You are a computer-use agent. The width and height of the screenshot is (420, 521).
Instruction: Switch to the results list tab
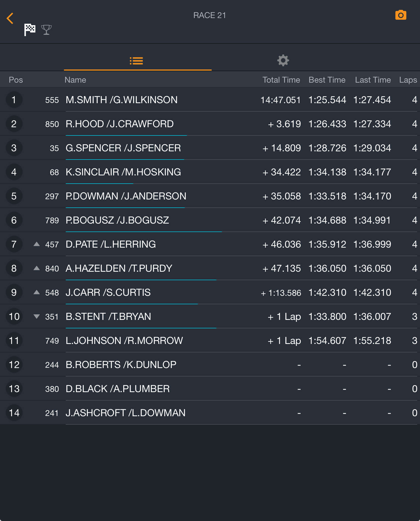pyautogui.click(x=136, y=61)
